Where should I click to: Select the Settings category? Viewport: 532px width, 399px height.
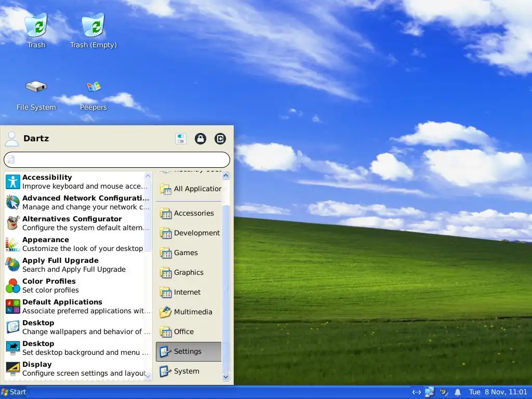click(189, 352)
